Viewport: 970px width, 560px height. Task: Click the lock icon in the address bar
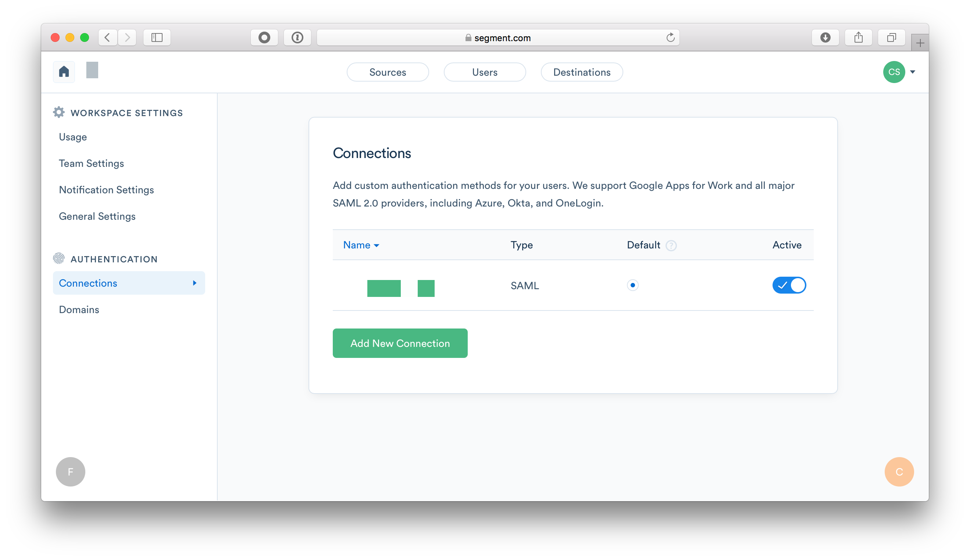point(468,38)
